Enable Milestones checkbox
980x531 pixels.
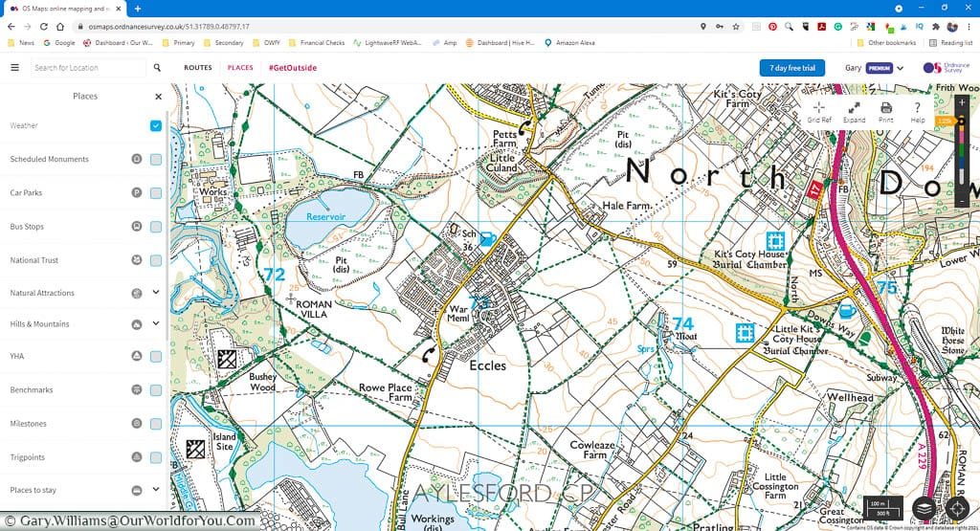click(x=156, y=424)
